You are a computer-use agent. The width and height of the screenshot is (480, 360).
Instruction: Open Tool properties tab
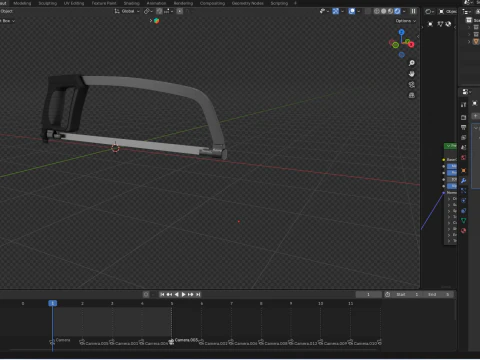tap(464, 105)
